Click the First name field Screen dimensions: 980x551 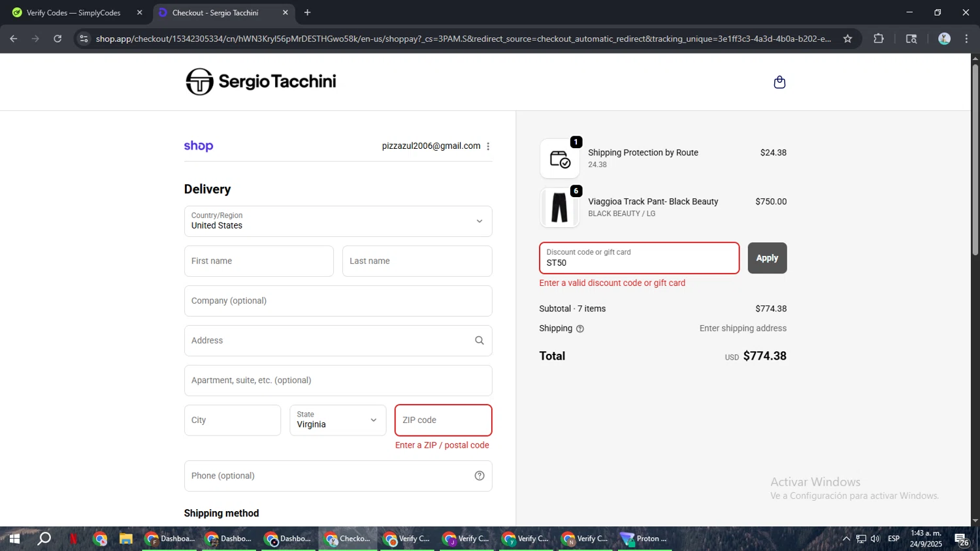pyautogui.click(x=259, y=261)
